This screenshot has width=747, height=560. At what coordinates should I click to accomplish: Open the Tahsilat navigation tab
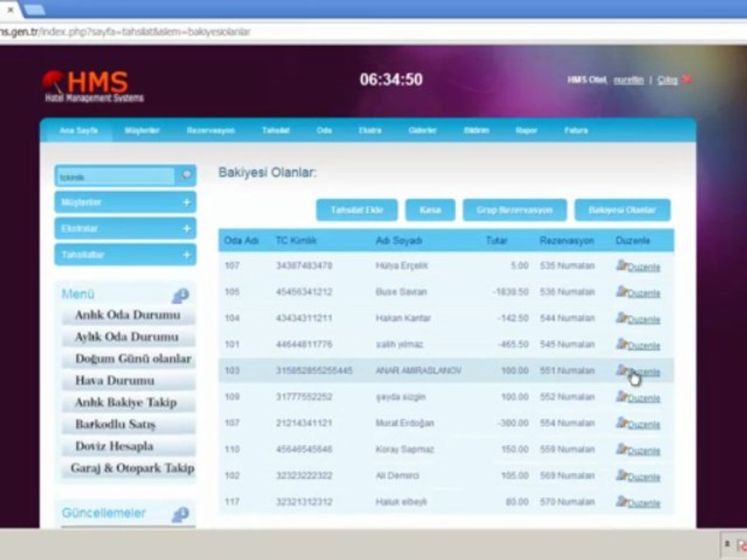click(275, 131)
